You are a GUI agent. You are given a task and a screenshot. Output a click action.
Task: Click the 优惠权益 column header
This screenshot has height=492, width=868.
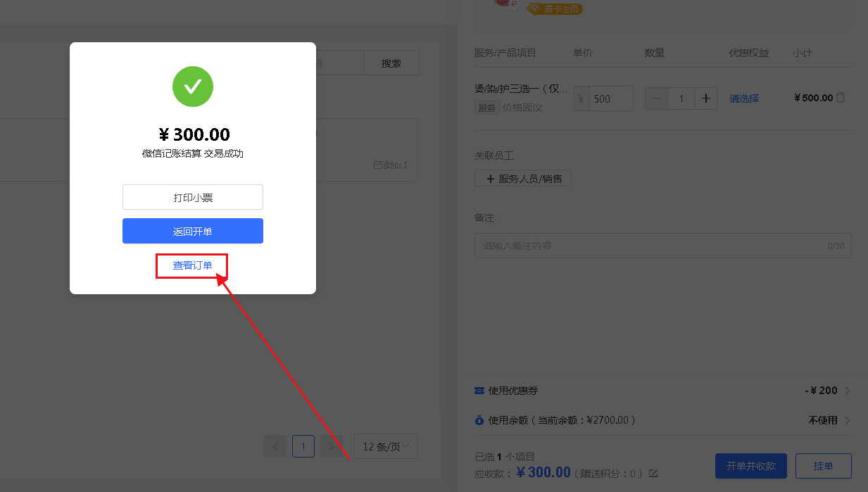(x=749, y=53)
